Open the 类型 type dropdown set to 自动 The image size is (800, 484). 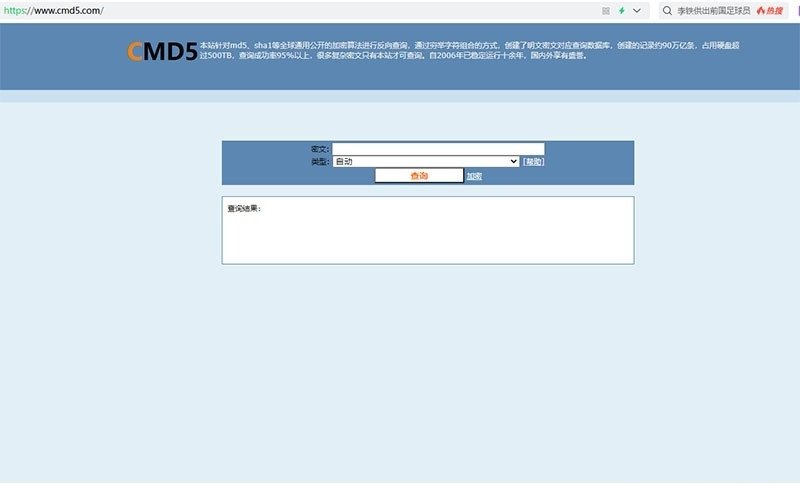pyautogui.click(x=426, y=162)
